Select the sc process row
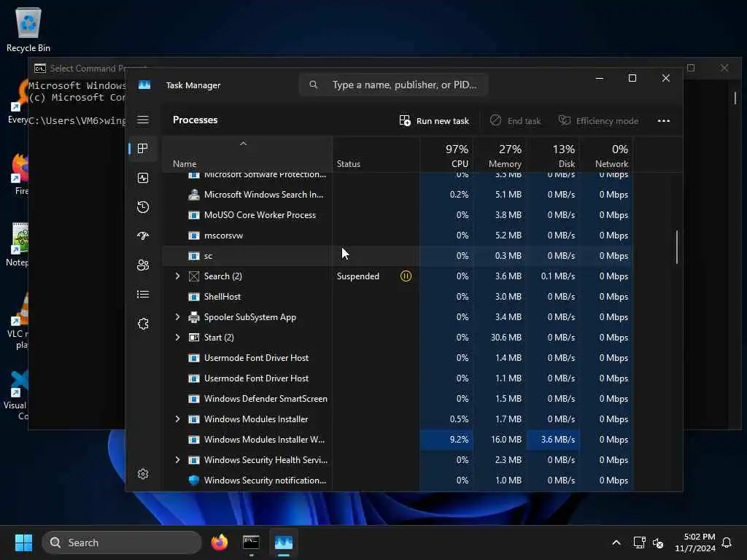The image size is (747, 560). 398,256
